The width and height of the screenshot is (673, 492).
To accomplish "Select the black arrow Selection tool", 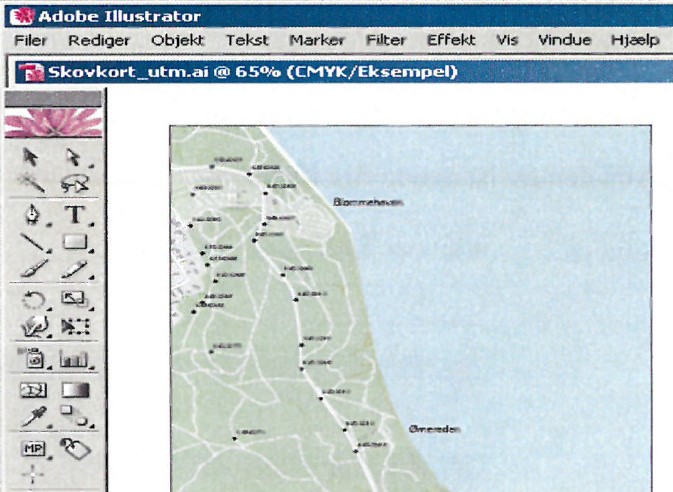I will (33, 156).
